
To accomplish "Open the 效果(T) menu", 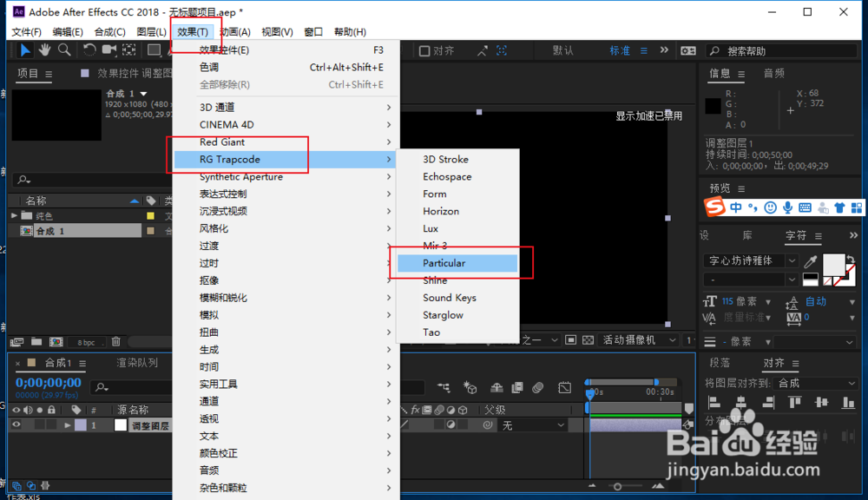I will (193, 32).
